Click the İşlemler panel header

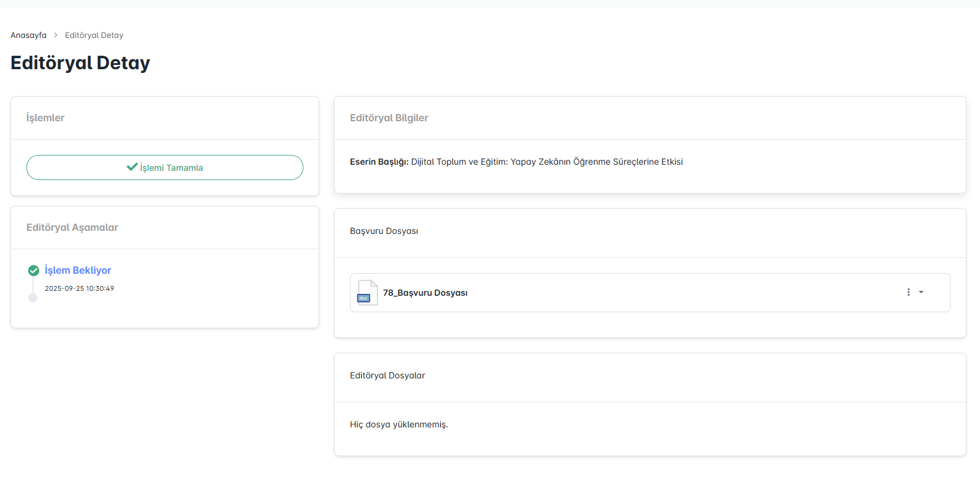coord(45,118)
